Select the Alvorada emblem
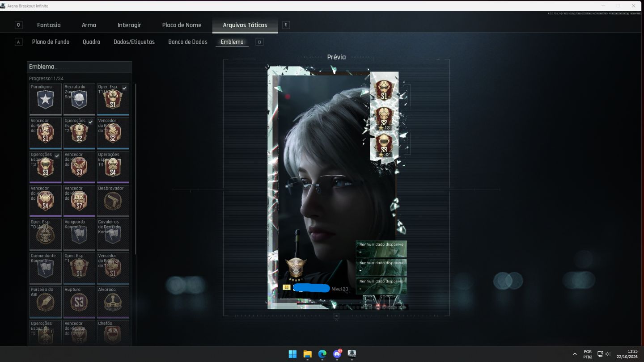 click(113, 302)
